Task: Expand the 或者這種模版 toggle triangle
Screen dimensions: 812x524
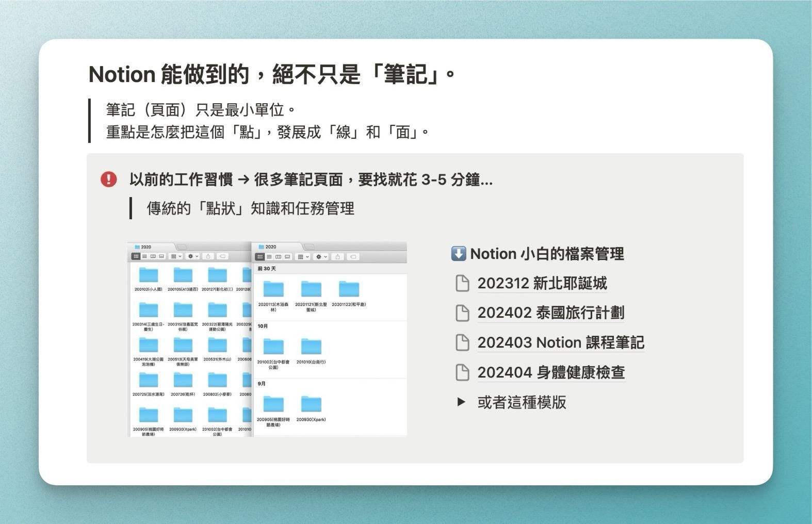Action: coord(461,402)
